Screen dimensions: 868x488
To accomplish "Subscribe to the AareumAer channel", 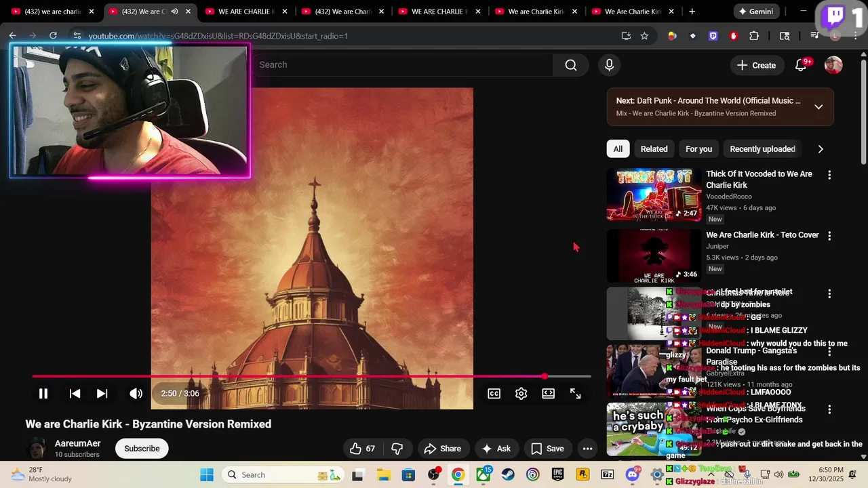I will point(142,449).
